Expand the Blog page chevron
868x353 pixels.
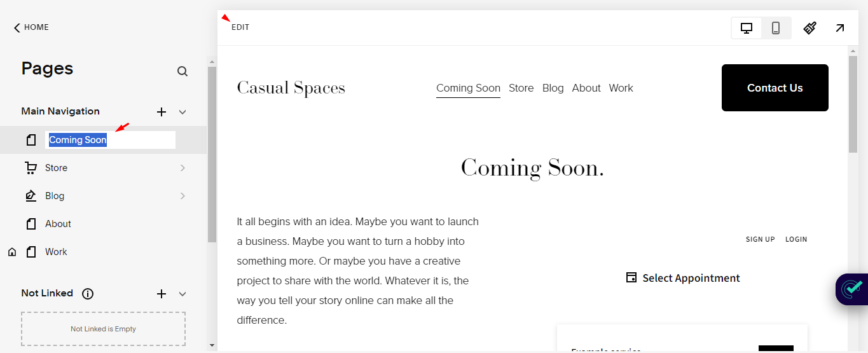click(183, 196)
